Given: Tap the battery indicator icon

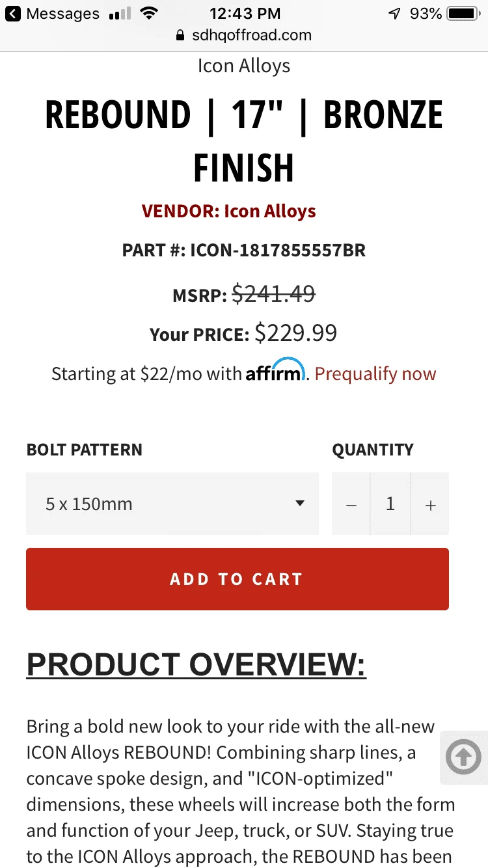Looking at the screenshot, I should point(463,14).
